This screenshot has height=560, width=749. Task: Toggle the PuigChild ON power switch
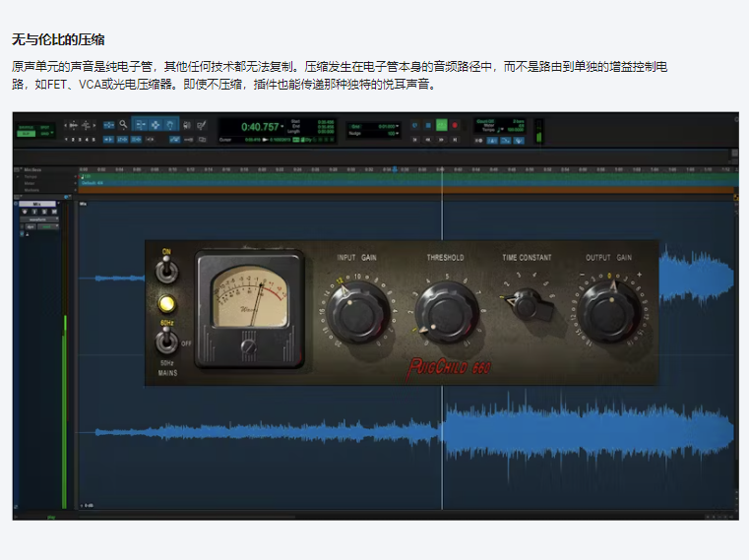(x=167, y=270)
